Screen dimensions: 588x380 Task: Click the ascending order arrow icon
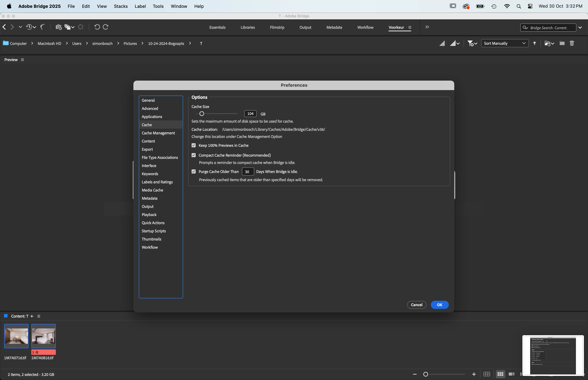pos(534,43)
